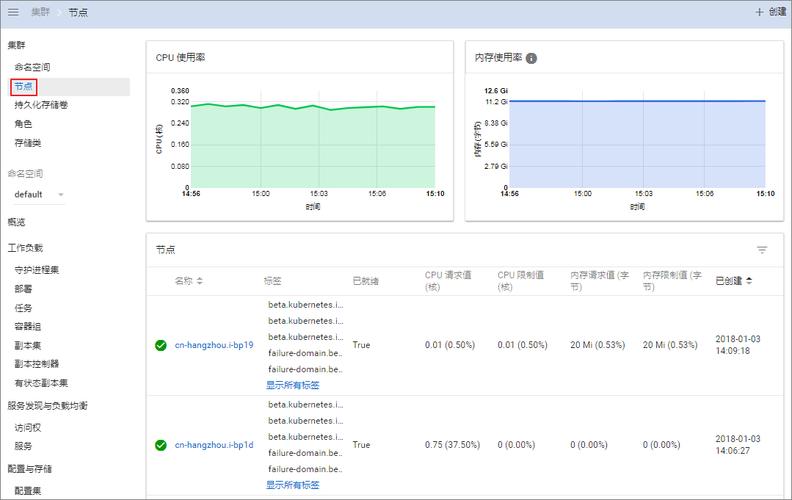Open node cn-hangzhou.i-bp19 link

[214, 345]
